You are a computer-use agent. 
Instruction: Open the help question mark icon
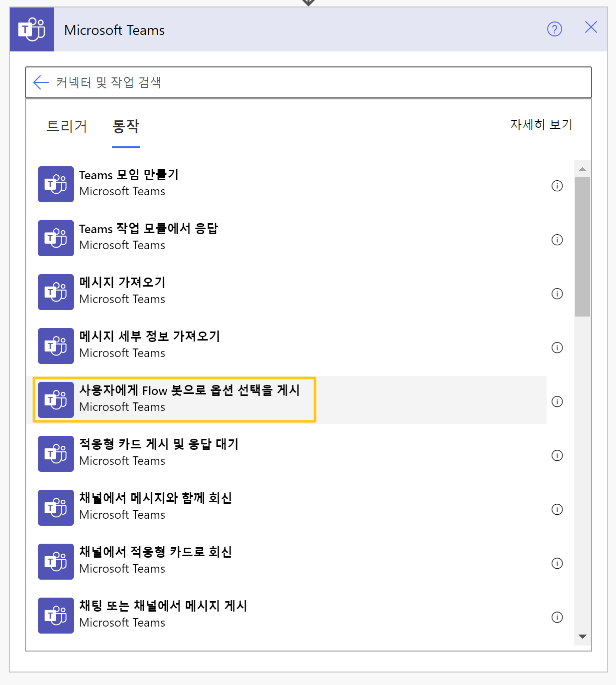click(555, 29)
